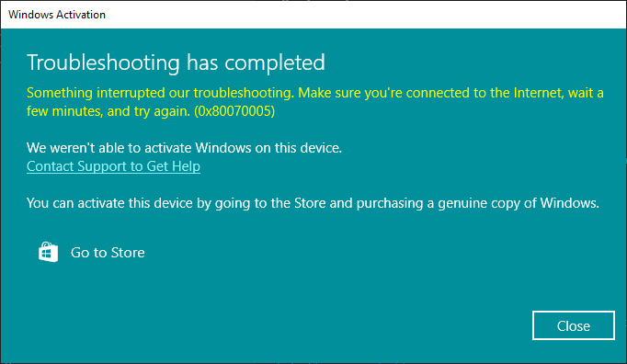Click the word completed in the heading
The height and width of the screenshot is (364, 627).
(275, 63)
